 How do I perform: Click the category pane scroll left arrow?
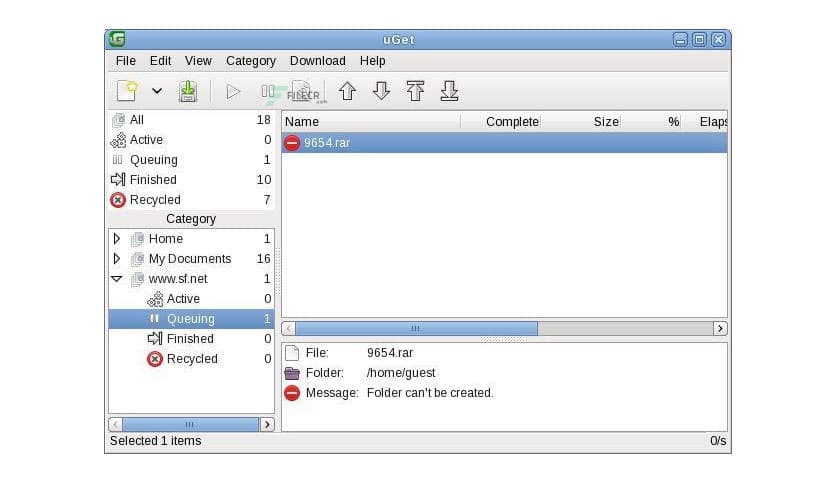point(115,424)
